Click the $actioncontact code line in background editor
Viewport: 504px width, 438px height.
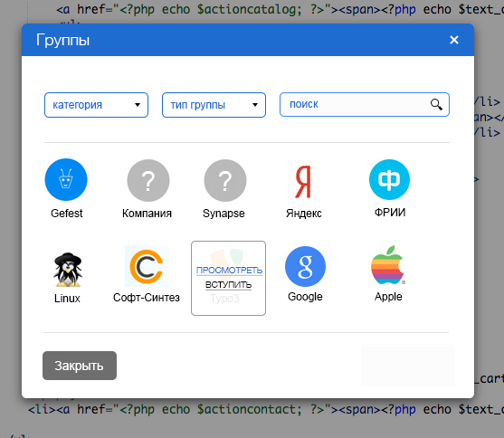[x=266, y=410]
